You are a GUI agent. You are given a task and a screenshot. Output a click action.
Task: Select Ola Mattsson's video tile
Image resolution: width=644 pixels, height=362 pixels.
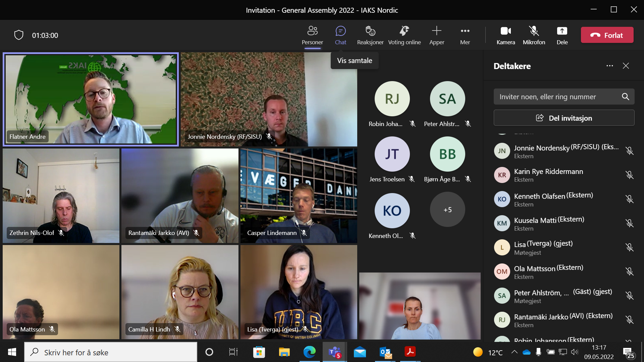click(61, 292)
